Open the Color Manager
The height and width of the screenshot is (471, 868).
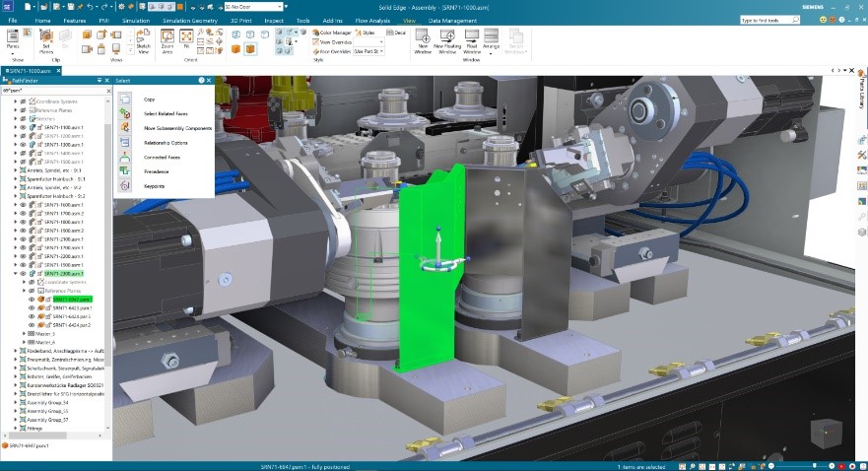332,33
